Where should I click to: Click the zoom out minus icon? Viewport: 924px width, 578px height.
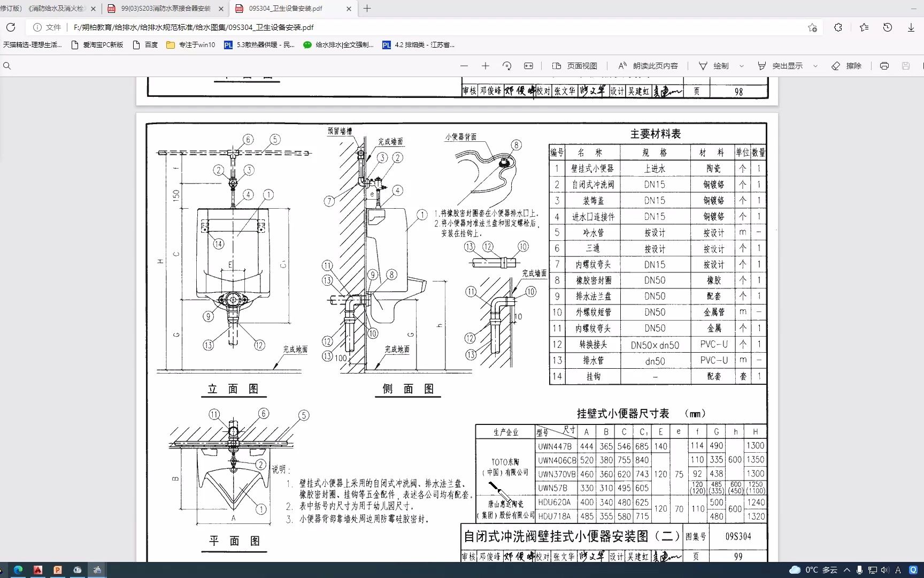pos(464,66)
